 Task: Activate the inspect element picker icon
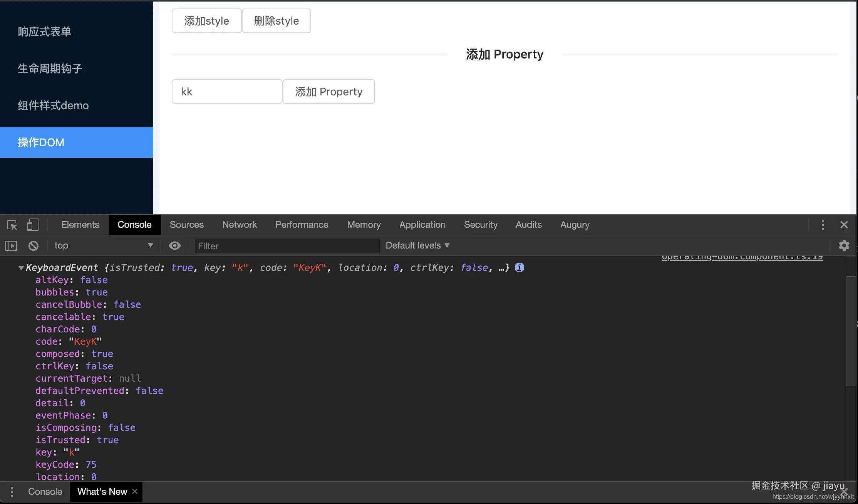[12, 225]
